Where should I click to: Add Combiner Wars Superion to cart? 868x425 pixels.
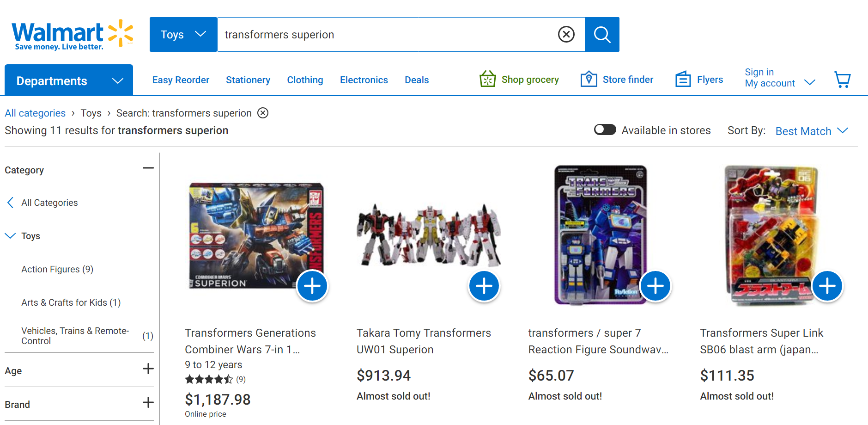(x=312, y=286)
